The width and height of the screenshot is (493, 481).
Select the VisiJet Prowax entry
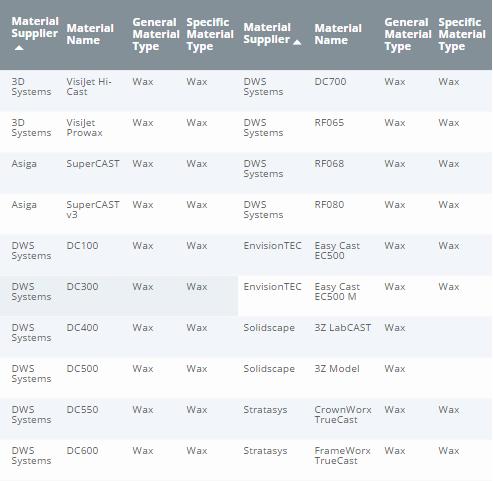coord(84,128)
